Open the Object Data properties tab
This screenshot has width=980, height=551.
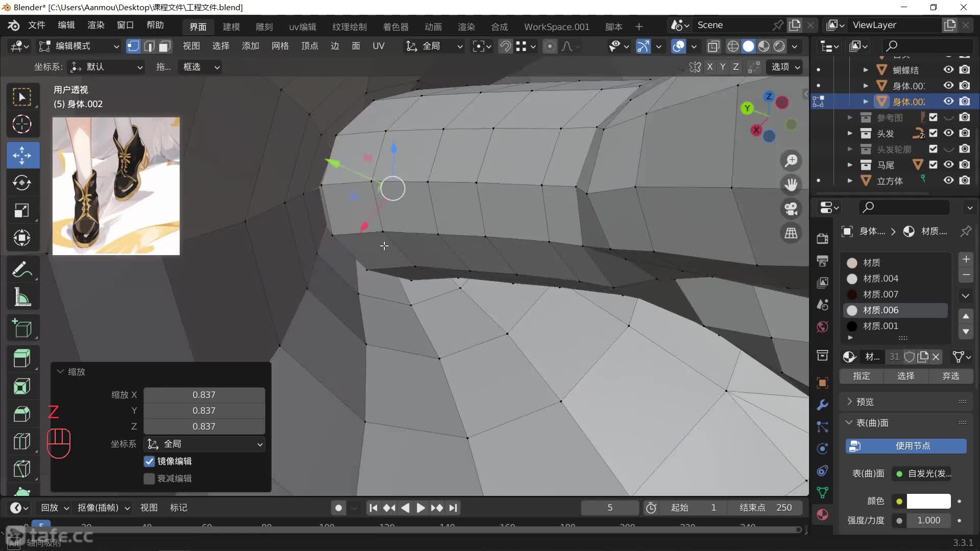(x=822, y=492)
